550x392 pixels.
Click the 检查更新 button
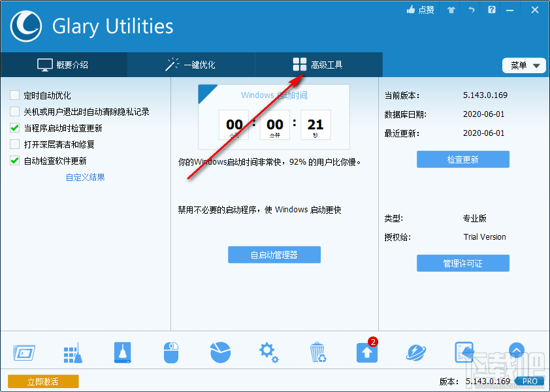click(462, 159)
